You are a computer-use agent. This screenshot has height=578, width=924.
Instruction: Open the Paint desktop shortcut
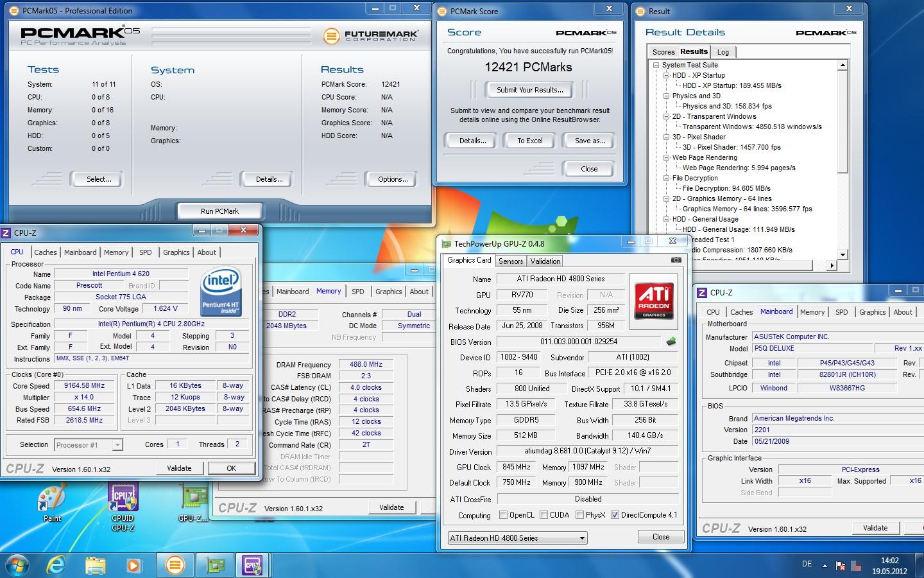pyautogui.click(x=53, y=502)
